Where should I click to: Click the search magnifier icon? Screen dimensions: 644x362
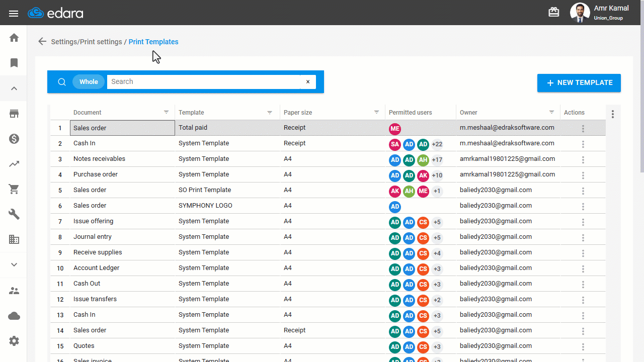[x=62, y=82]
